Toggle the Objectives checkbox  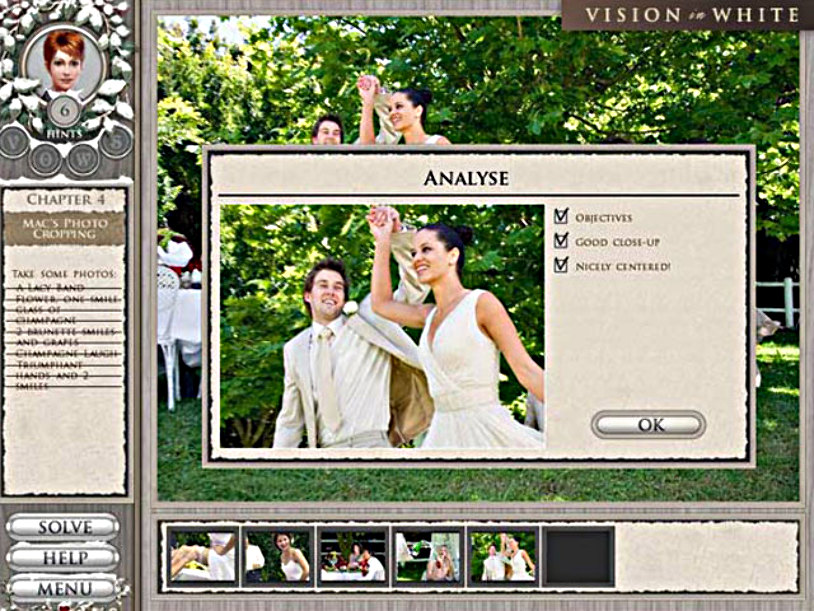[561, 216]
